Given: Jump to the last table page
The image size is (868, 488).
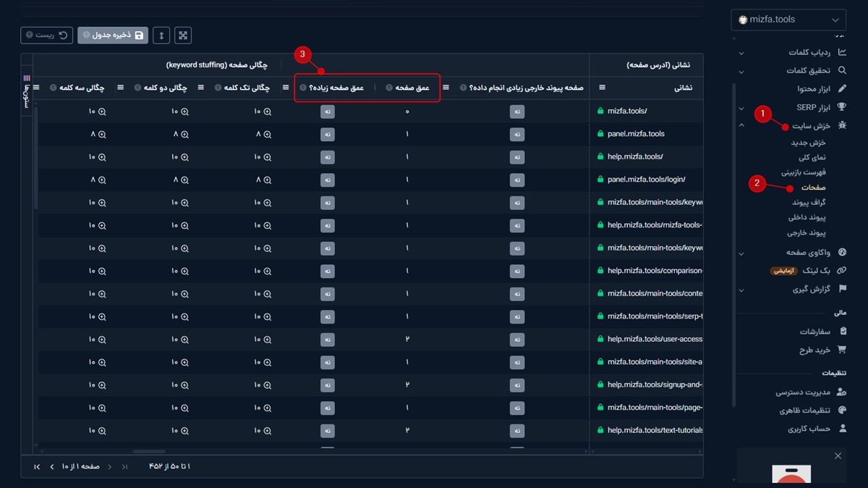Looking at the screenshot, I should tap(37, 467).
